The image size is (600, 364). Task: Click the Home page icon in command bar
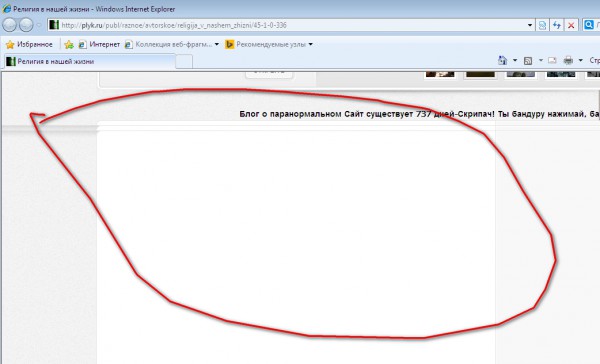[x=502, y=60]
